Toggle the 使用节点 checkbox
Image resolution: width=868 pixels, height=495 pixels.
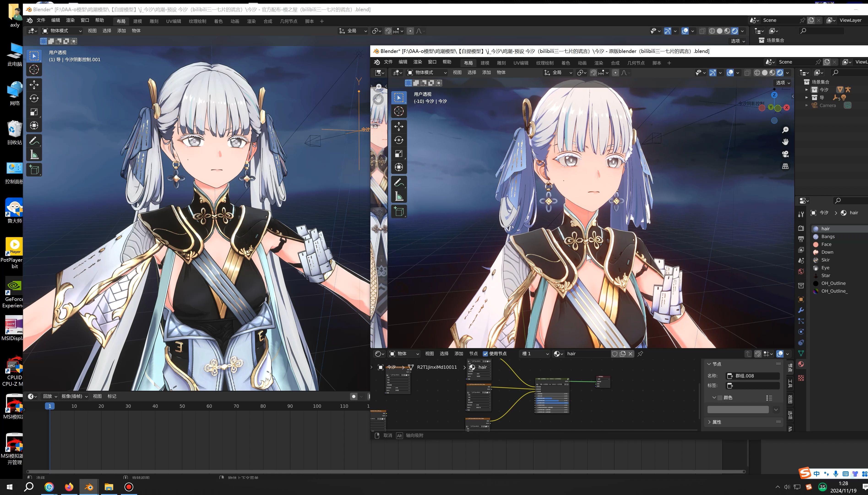485,354
